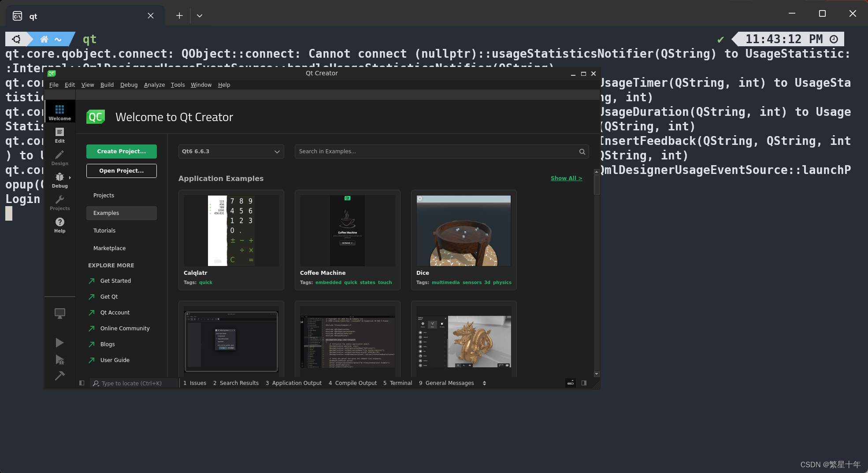Viewport: 868px width, 473px height.
Task: Open the Online Community link
Action: (125, 329)
